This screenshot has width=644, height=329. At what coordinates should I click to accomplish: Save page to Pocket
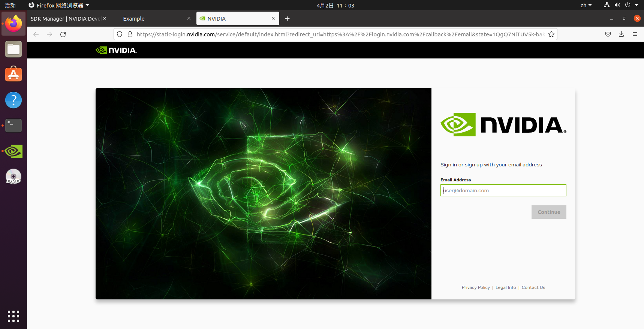point(608,34)
